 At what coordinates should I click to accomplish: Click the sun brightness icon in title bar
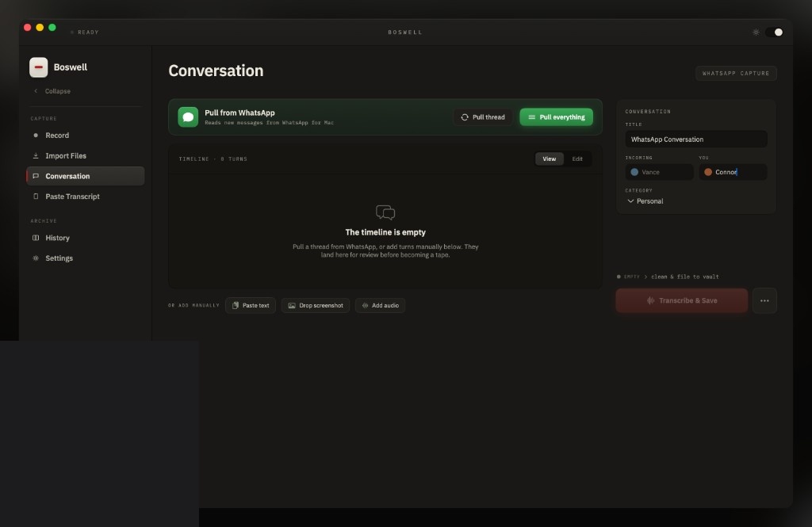click(756, 32)
